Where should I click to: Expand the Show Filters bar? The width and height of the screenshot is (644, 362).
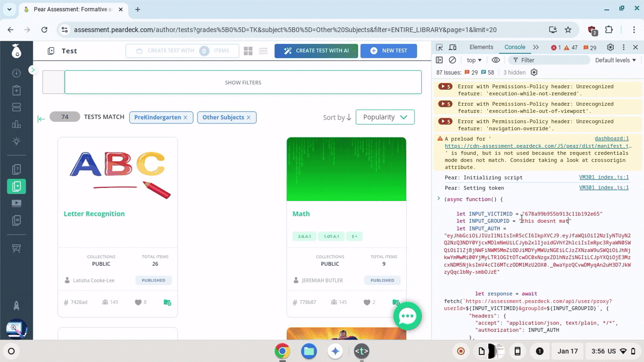tap(243, 83)
